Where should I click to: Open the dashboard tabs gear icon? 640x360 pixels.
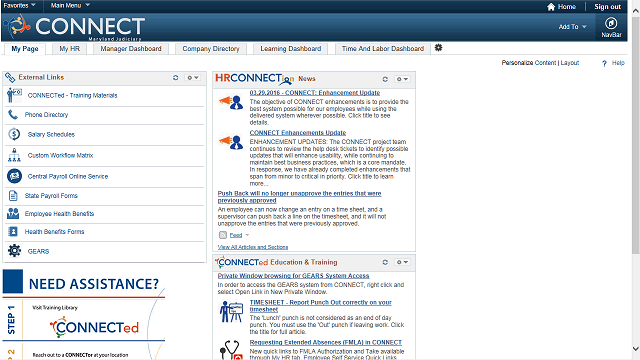point(438,48)
